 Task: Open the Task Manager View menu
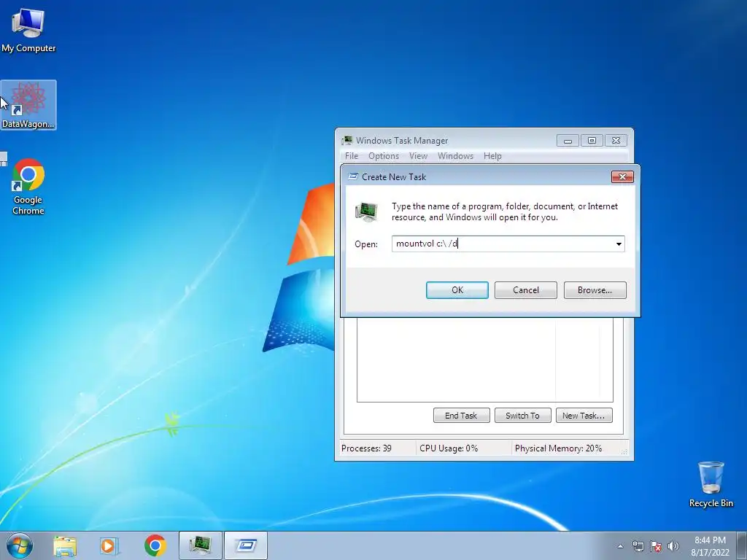pos(418,156)
